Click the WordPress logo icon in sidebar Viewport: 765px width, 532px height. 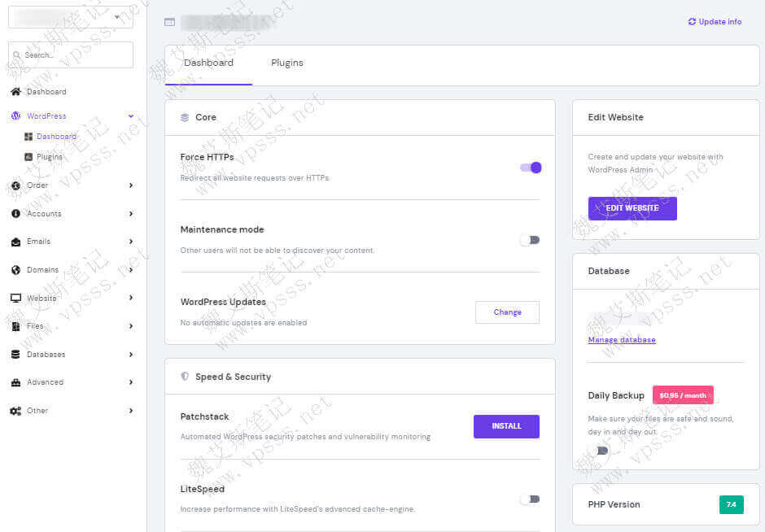point(15,116)
